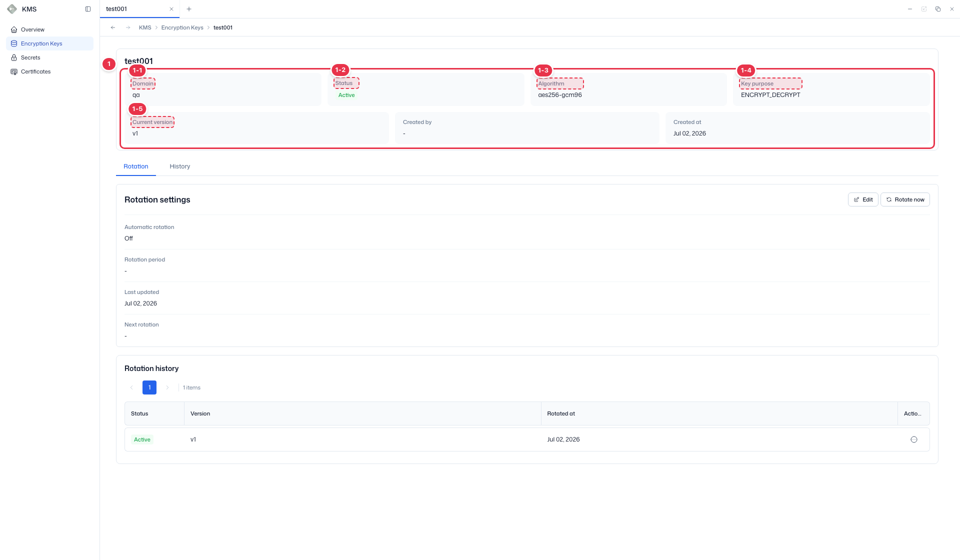Open actions menu for v1 row

pos(914,439)
